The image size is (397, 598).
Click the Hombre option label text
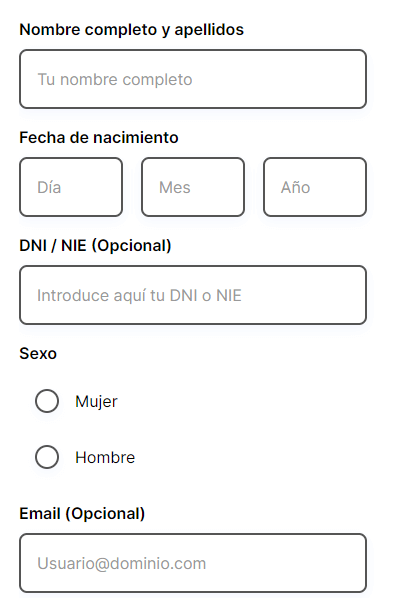pyautogui.click(x=105, y=457)
